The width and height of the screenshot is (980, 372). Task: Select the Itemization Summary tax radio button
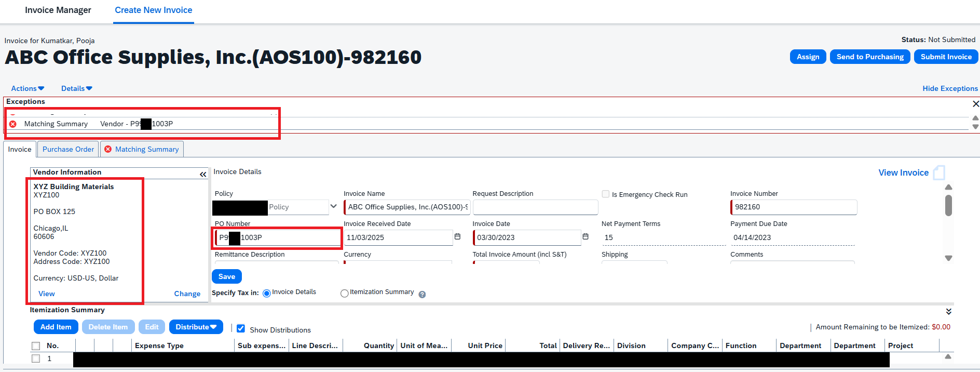point(344,293)
